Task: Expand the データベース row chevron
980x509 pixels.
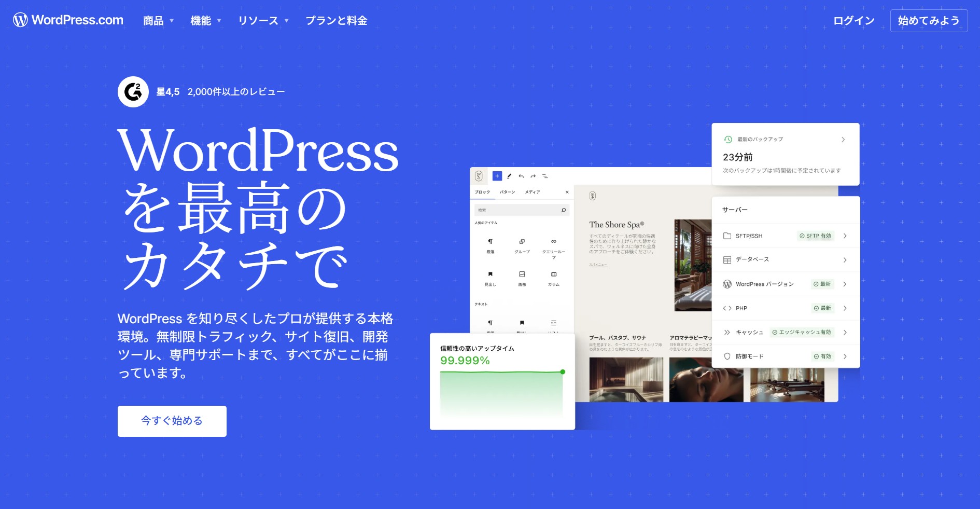Action: (x=845, y=260)
